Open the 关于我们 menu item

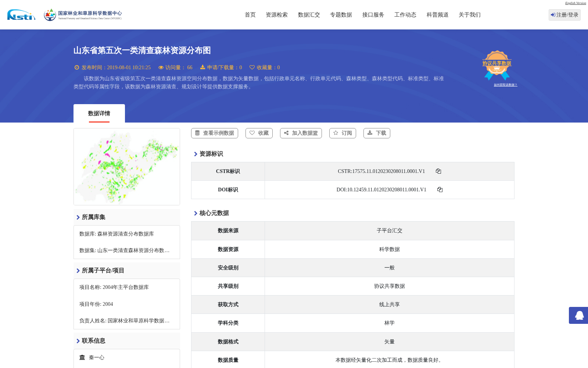(470, 15)
